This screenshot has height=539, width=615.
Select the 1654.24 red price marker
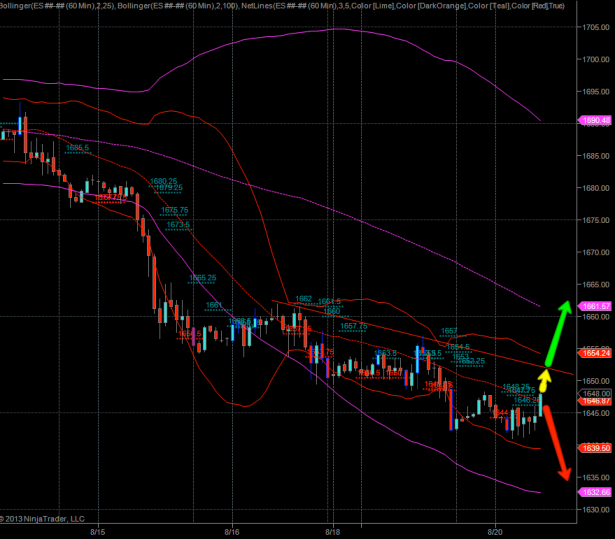596,354
